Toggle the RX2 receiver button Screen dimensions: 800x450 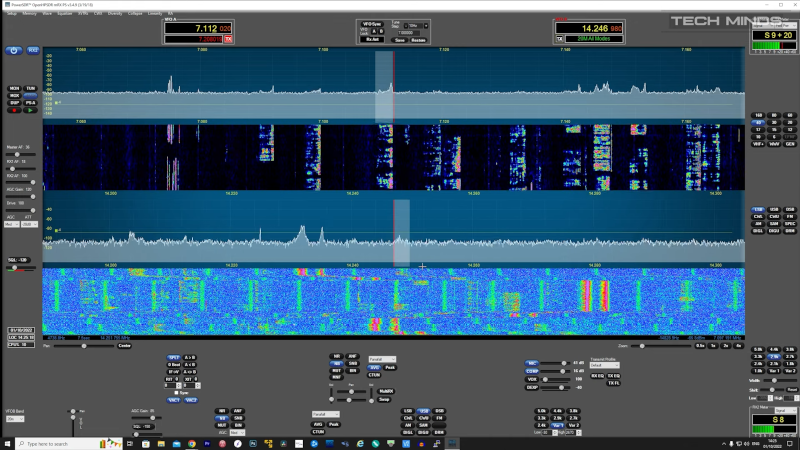(x=33, y=50)
